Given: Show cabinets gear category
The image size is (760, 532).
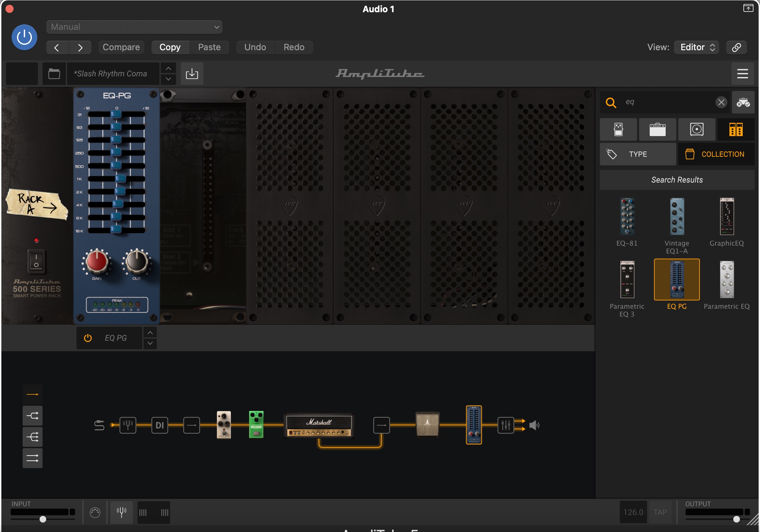Looking at the screenshot, I should [697, 130].
